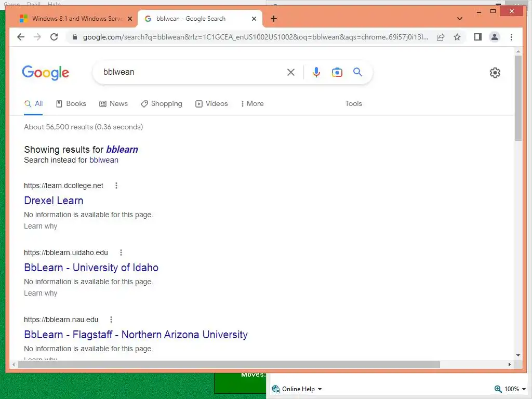
Task: Click the About 56,500 results text
Action: pos(84,127)
